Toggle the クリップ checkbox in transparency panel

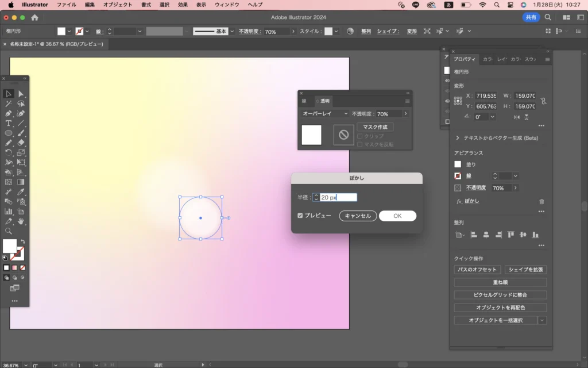(x=359, y=136)
